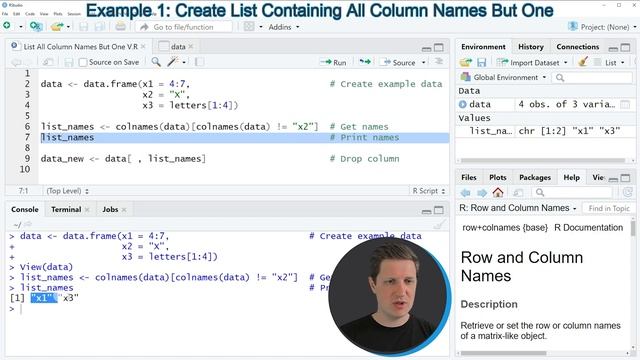Image resolution: width=640 pixels, height=360 pixels.
Task: Click the Load workspace folder icon in Environment
Action: click(x=465, y=62)
